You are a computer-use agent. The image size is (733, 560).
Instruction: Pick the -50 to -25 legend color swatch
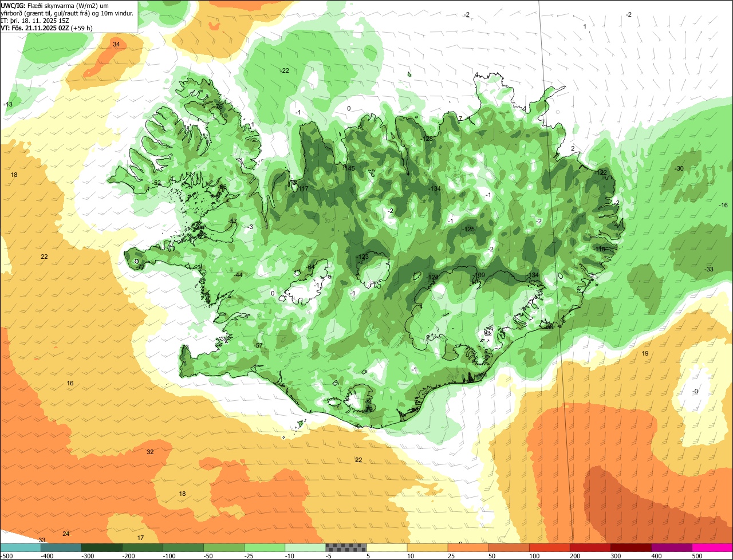pos(223,547)
